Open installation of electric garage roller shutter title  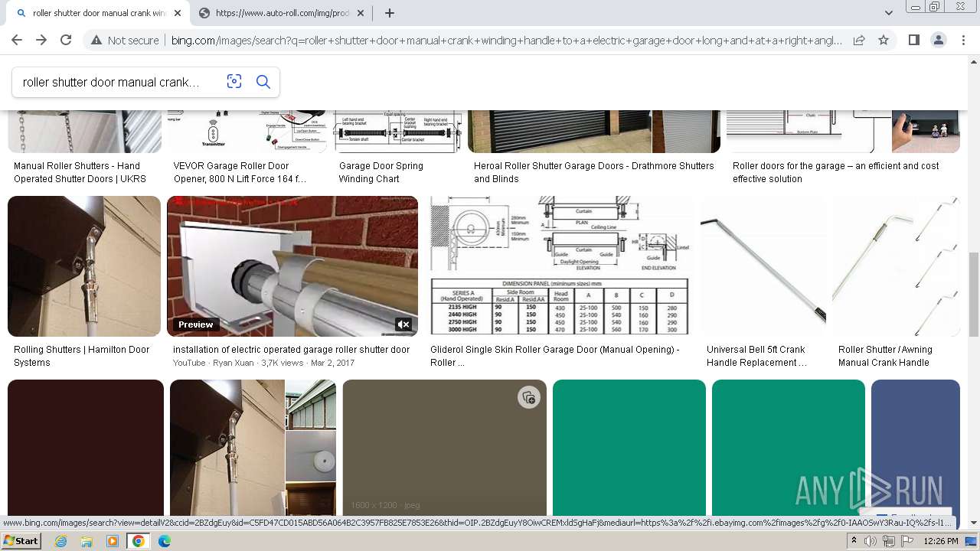291,350
